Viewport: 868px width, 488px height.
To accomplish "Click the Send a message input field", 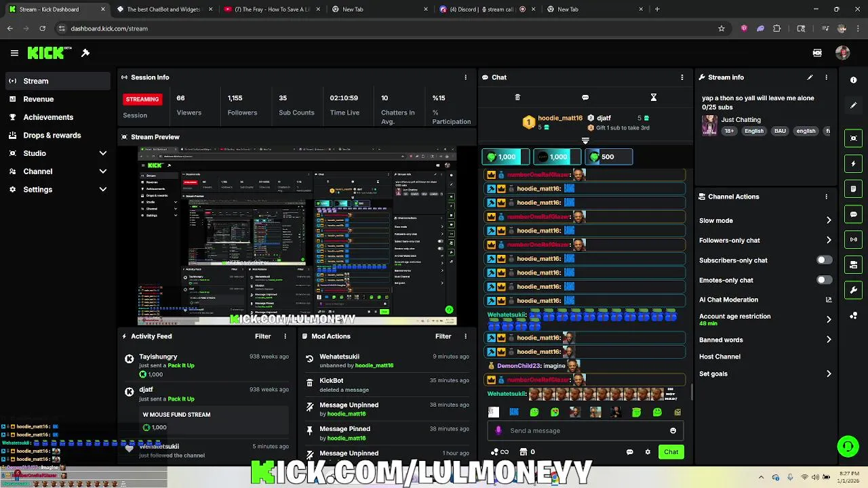I will [587, 430].
